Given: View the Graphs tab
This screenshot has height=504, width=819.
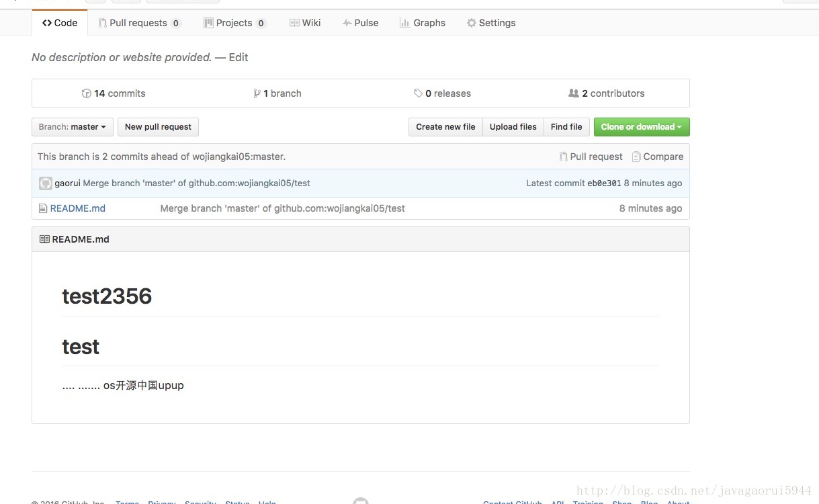Looking at the screenshot, I should 423,23.
